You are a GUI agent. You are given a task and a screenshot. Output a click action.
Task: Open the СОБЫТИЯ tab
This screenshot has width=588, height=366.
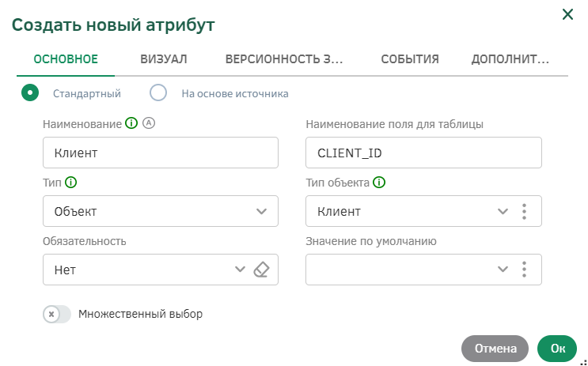click(x=410, y=59)
